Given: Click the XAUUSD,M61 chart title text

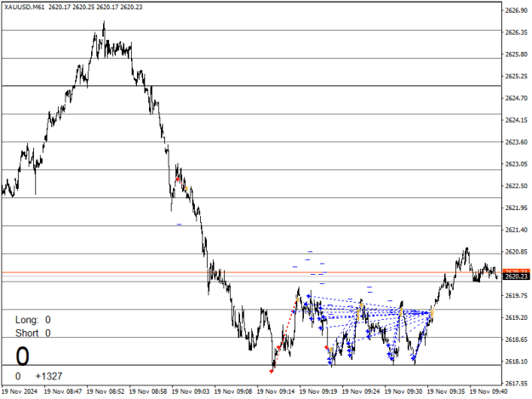Looking at the screenshot, I should [x=24, y=7].
